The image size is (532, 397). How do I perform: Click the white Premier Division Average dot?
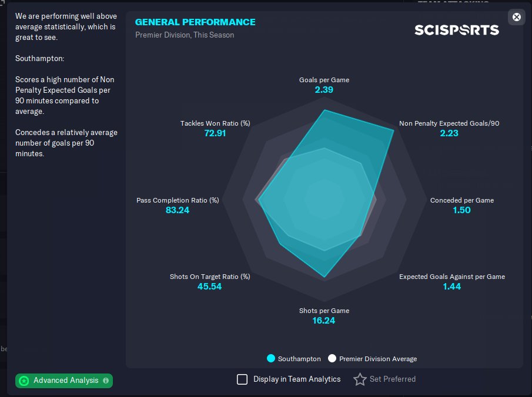tap(332, 358)
